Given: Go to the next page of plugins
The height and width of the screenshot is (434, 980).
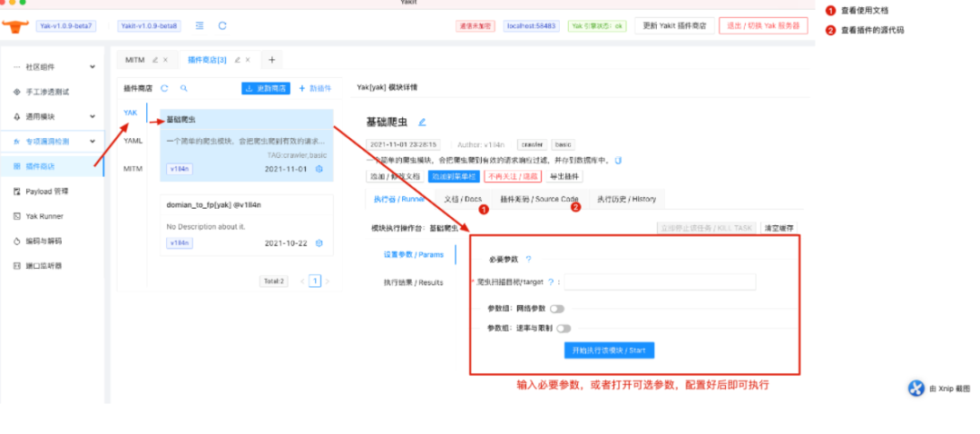Looking at the screenshot, I should 327,281.
